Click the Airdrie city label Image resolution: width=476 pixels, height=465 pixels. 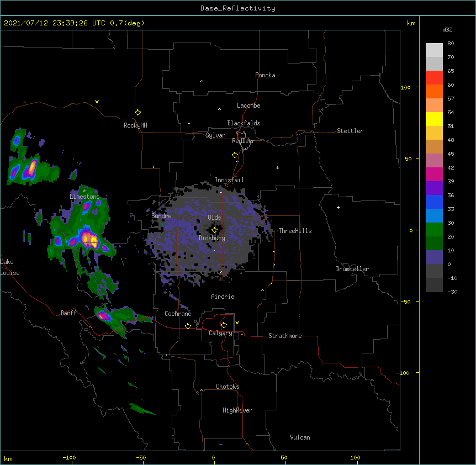(223, 297)
